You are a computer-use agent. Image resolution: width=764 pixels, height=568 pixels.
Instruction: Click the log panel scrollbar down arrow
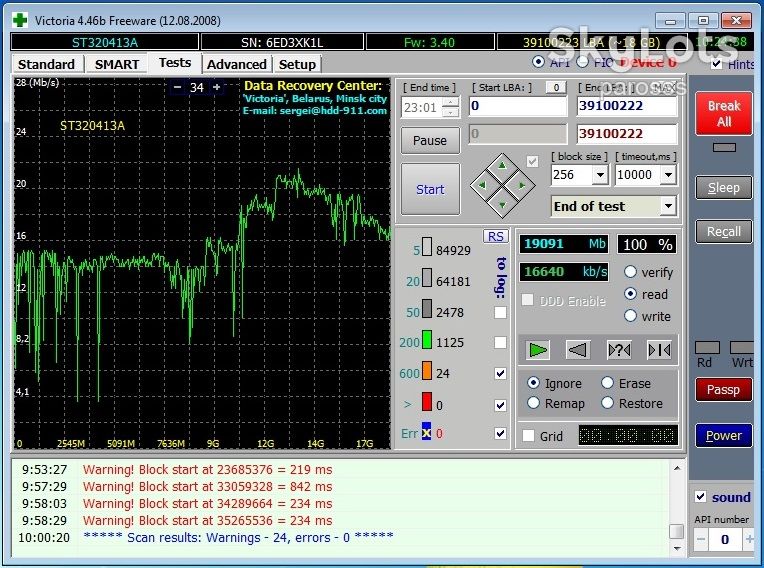[x=677, y=548]
